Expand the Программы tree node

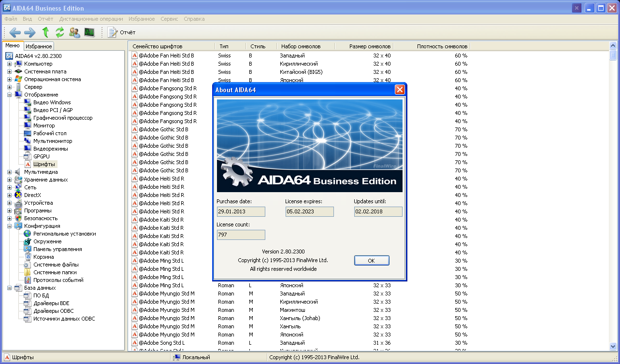pos(9,210)
